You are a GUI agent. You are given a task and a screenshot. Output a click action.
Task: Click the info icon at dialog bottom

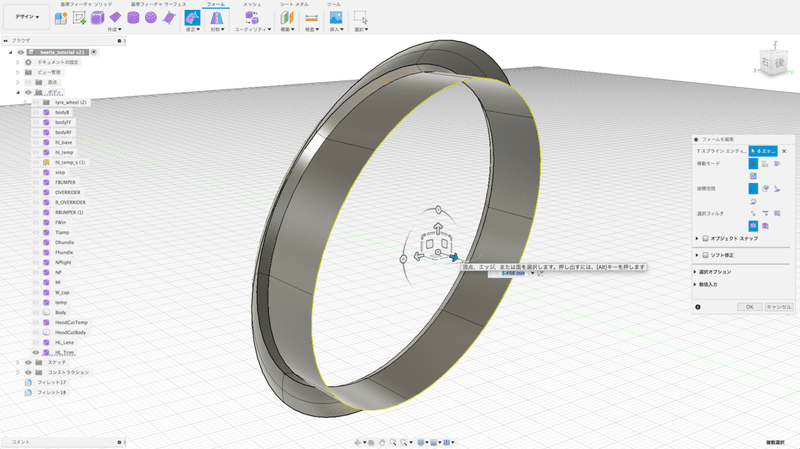pos(697,307)
